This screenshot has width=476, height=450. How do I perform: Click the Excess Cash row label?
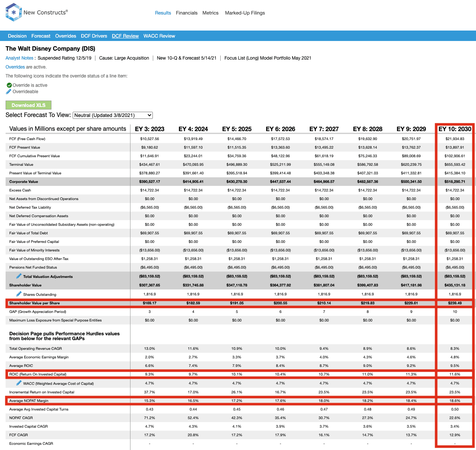(x=20, y=190)
